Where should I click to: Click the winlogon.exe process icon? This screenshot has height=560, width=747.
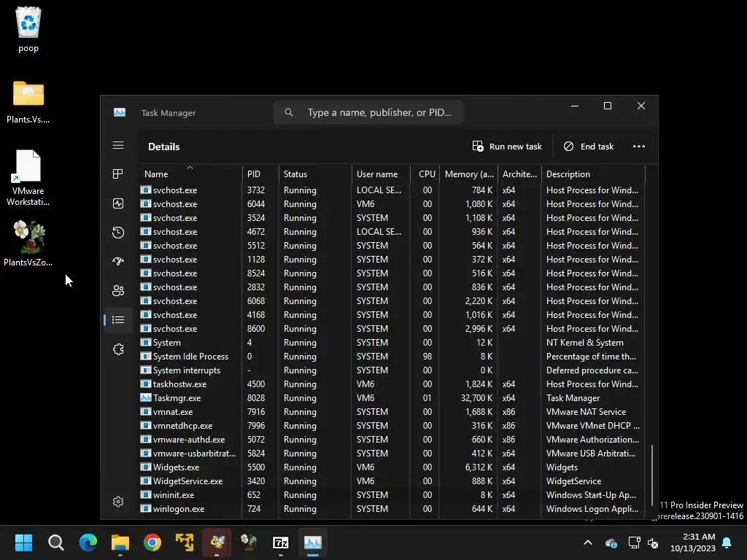(146, 508)
